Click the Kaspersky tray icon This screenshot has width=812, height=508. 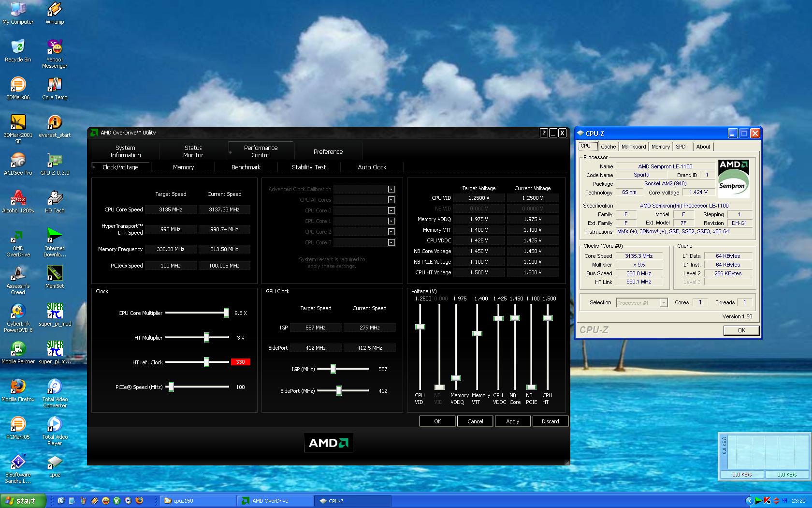point(767,501)
